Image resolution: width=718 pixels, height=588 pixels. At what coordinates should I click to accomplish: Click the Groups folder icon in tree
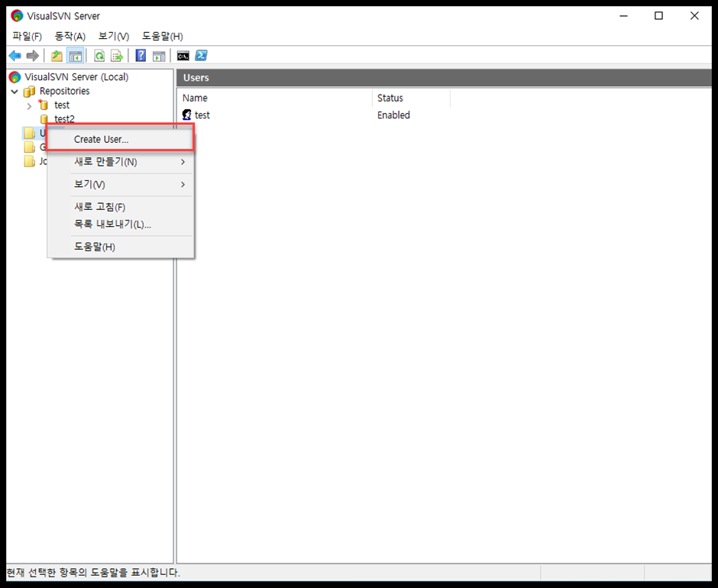(x=30, y=147)
